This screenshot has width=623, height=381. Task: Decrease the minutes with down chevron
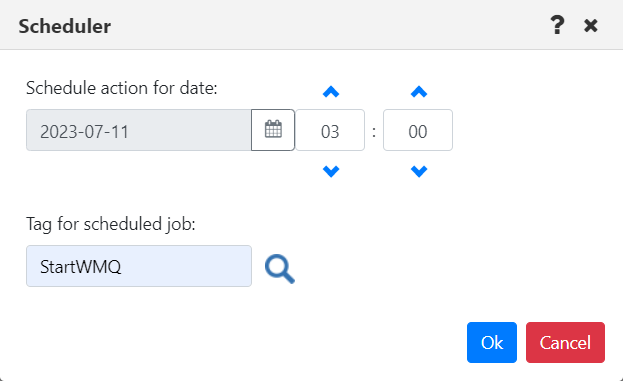click(x=419, y=171)
